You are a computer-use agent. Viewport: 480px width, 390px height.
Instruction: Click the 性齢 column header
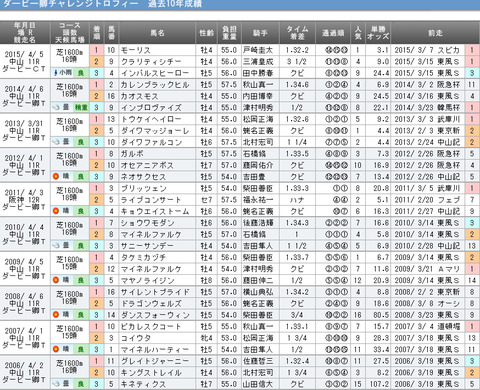pyautogui.click(x=206, y=33)
